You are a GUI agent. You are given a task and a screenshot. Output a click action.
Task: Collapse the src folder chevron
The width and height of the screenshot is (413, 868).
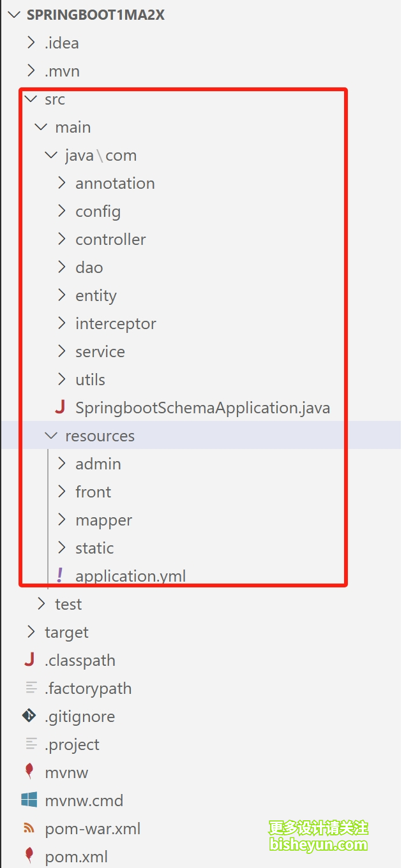coord(30,99)
